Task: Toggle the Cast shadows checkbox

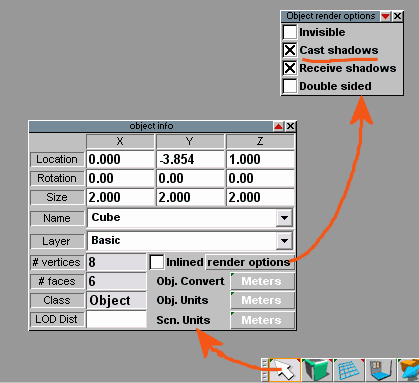Action: click(x=290, y=50)
